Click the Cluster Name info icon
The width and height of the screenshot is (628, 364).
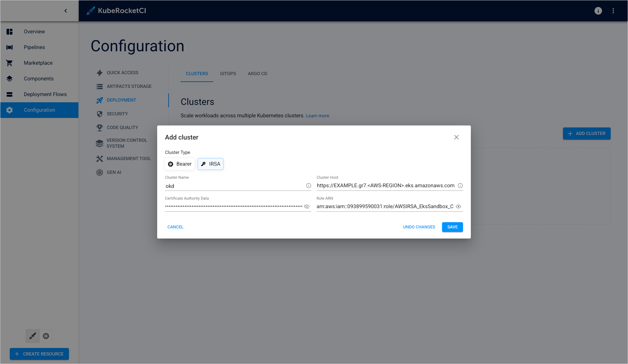click(308, 186)
